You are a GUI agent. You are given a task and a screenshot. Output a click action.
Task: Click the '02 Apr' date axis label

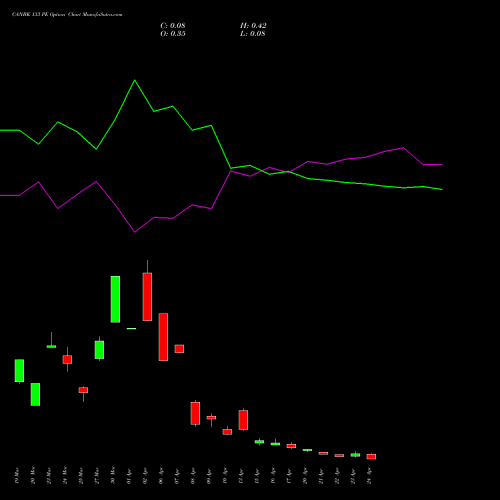tap(145, 476)
